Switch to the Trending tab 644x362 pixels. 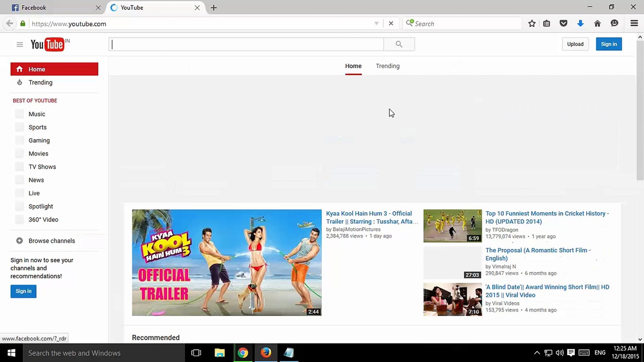coord(387,66)
